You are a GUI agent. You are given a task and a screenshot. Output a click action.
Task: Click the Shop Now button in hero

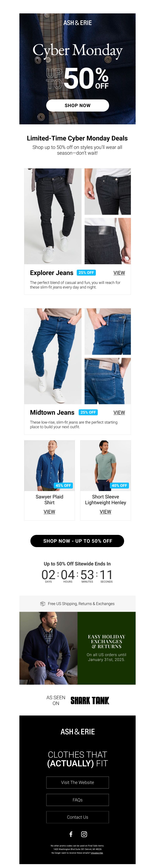coord(77,106)
